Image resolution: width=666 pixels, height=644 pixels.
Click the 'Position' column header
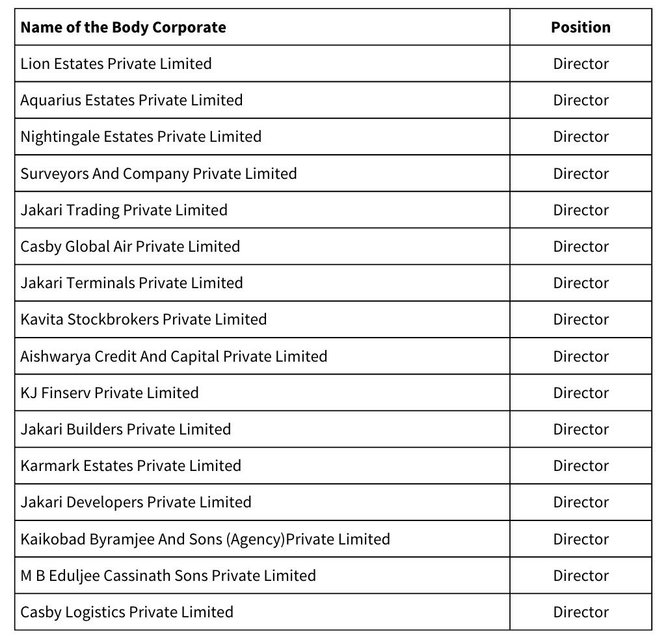pyautogui.click(x=581, y=27)
